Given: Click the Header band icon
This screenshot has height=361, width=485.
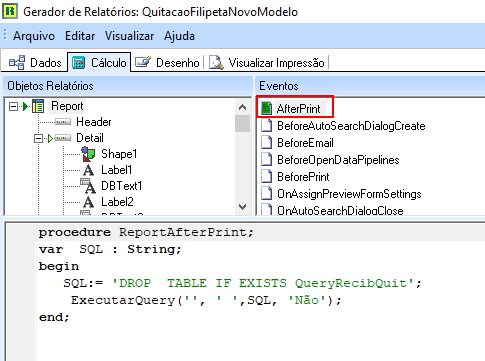Looking at the screenshot, I should [63, 122].
